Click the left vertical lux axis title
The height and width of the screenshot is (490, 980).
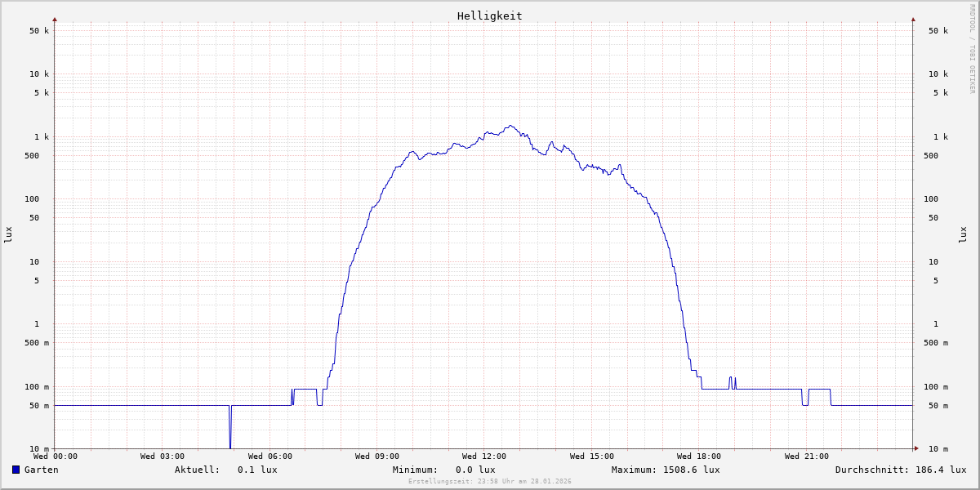8,234
